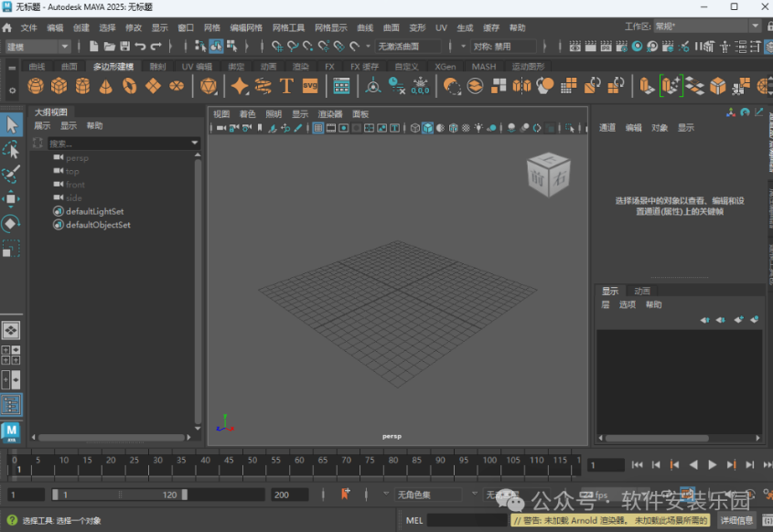Switch the viewport to wireframe shading
Image resolution: width=773 pixels, height=532 pixels.
pyautogui.click(x=415, y=128)
